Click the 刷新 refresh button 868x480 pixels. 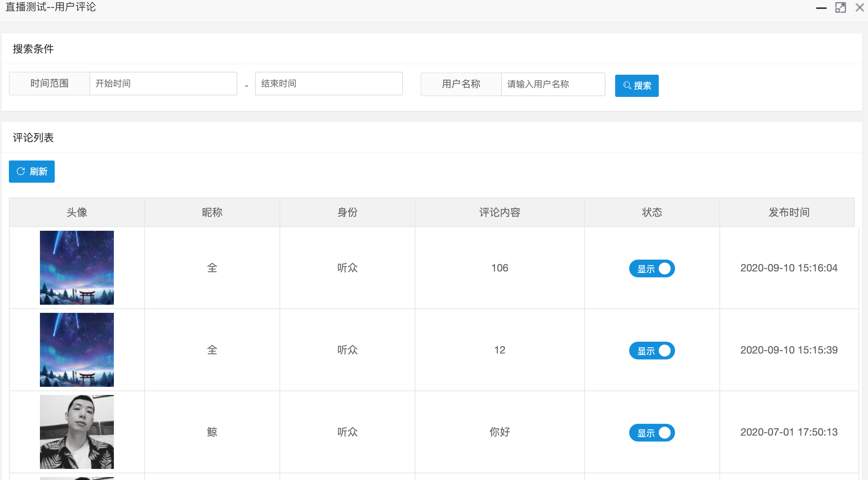32,172
